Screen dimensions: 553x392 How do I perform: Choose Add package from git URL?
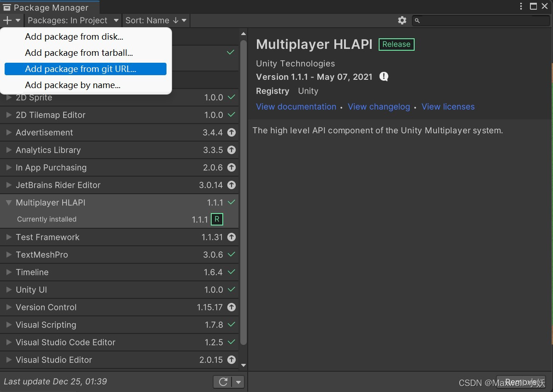85,69
